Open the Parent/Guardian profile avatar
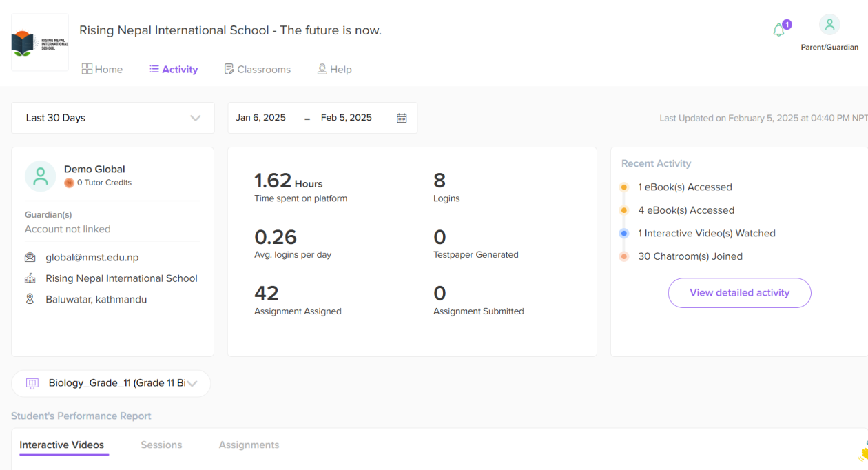 (x=829, y=25)
